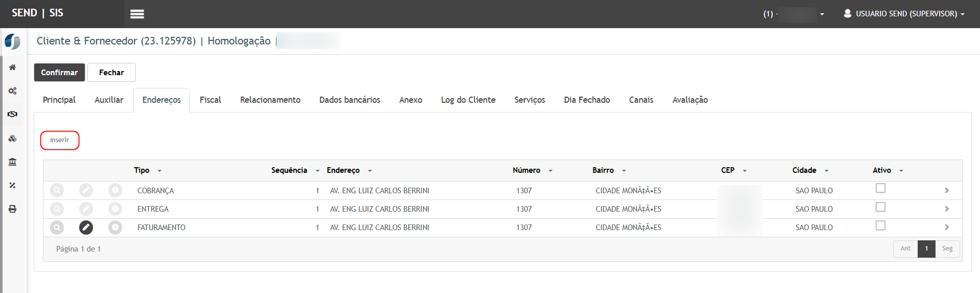Toggle the Ativo checkbox for ENTREGA
980x293 pixels.
click(x=880, y=207)
